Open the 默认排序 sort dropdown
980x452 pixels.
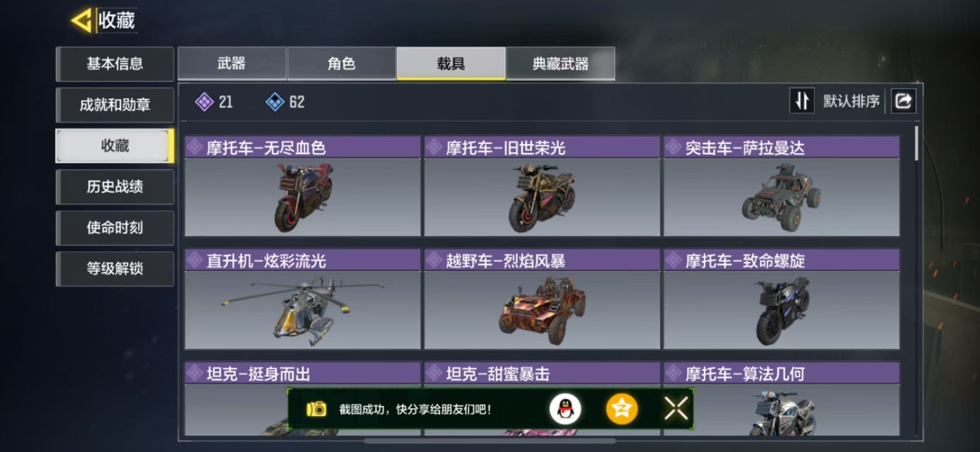tap(851, 101)
